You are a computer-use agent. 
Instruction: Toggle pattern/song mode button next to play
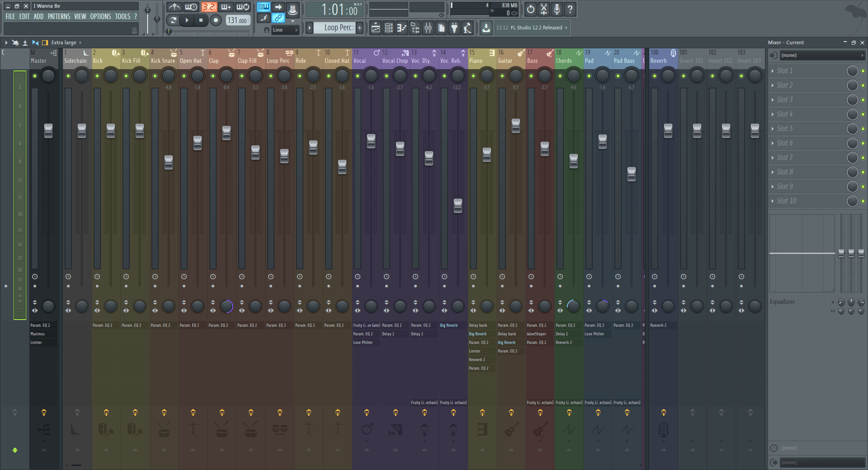pos(173,20)
